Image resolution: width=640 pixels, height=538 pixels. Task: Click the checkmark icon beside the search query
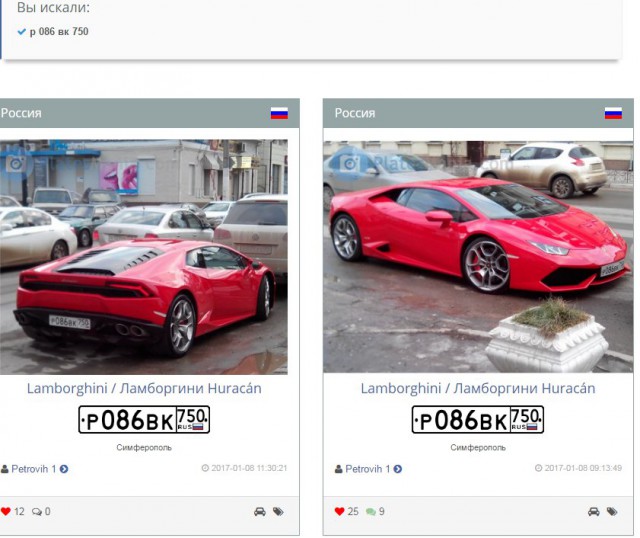22,31
